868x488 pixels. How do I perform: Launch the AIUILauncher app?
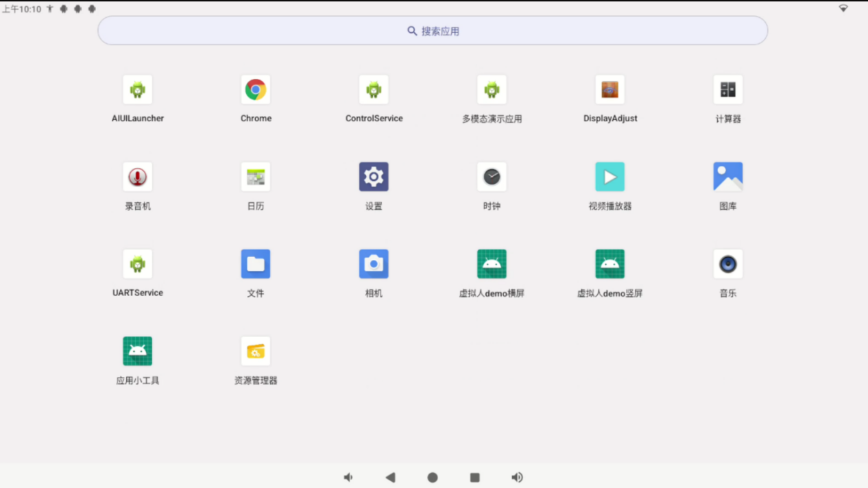coord(138,90)
